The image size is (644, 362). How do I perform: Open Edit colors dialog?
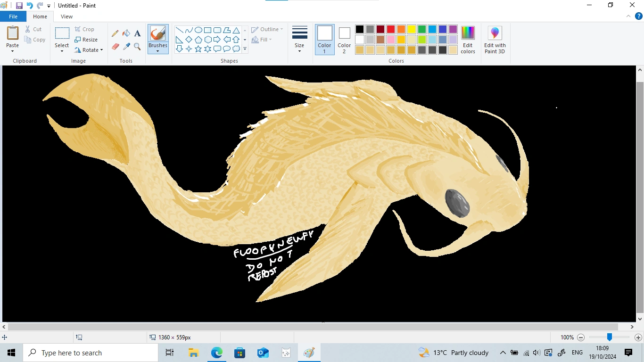click(x=468, y=40)
